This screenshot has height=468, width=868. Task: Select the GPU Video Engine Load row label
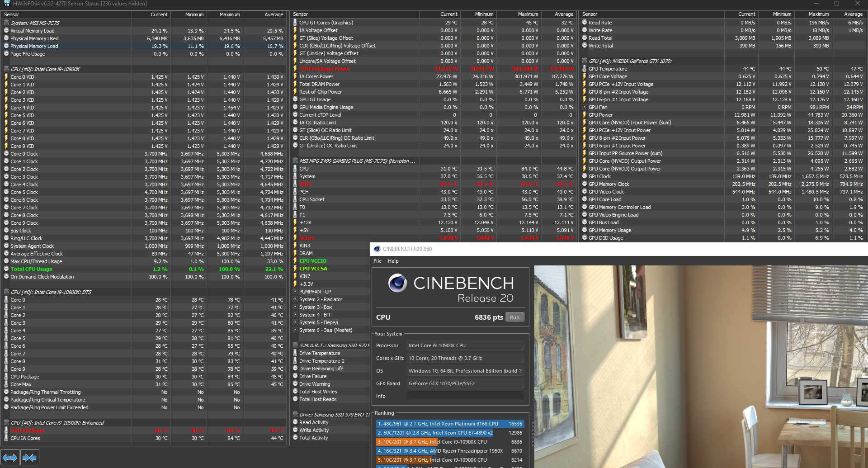pos(613,215)
